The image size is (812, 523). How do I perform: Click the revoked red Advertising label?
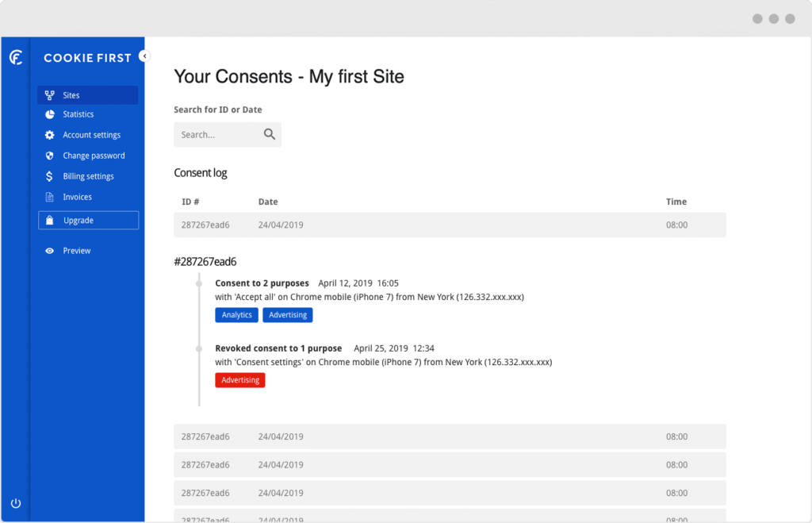pyautogui.click(x=239, y=379)
